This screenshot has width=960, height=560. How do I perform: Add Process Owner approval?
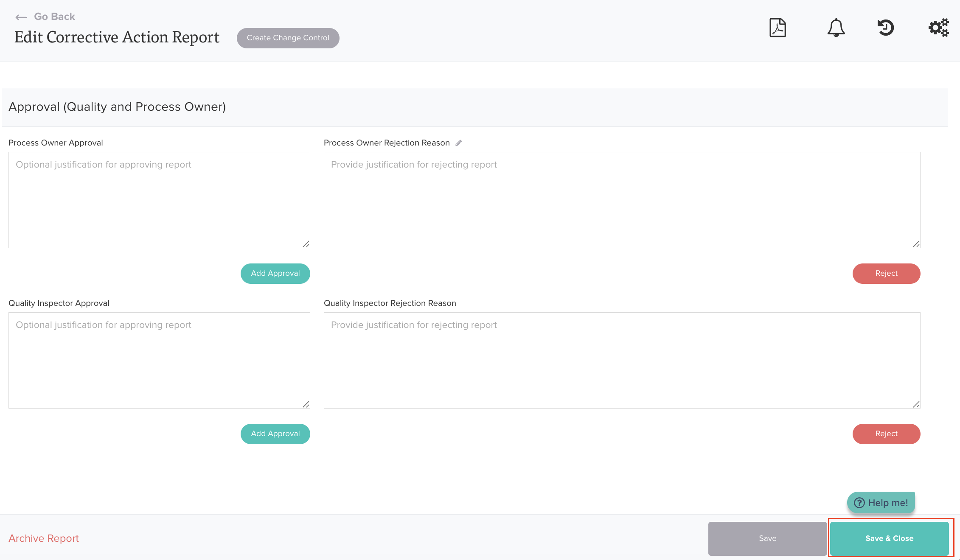pos(275,273)
